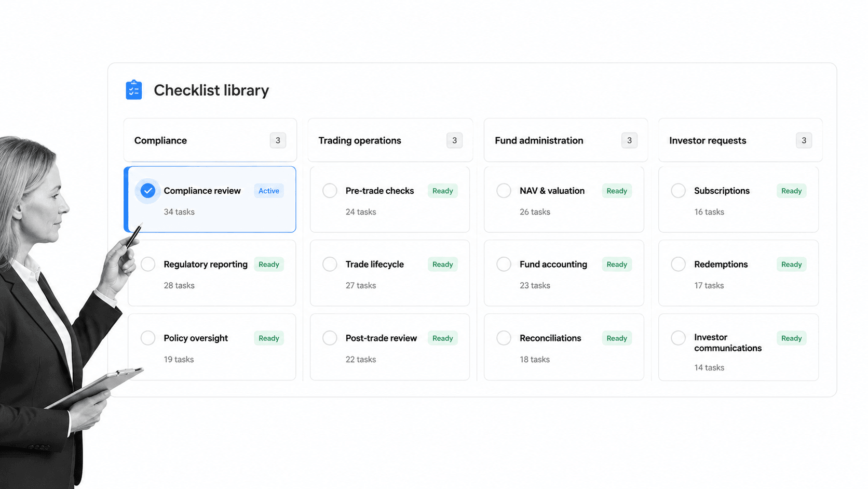Viewport: 868px width, 489px height.
Task: Select the Regulatory reporting radio circle
Action: (x=148, y=264)
